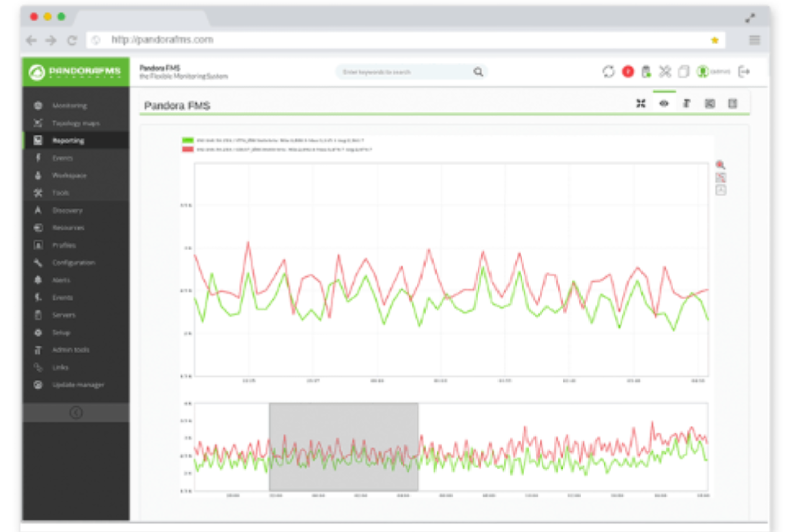
Task: Click the header crossed-tools icon
Action: 665,72
